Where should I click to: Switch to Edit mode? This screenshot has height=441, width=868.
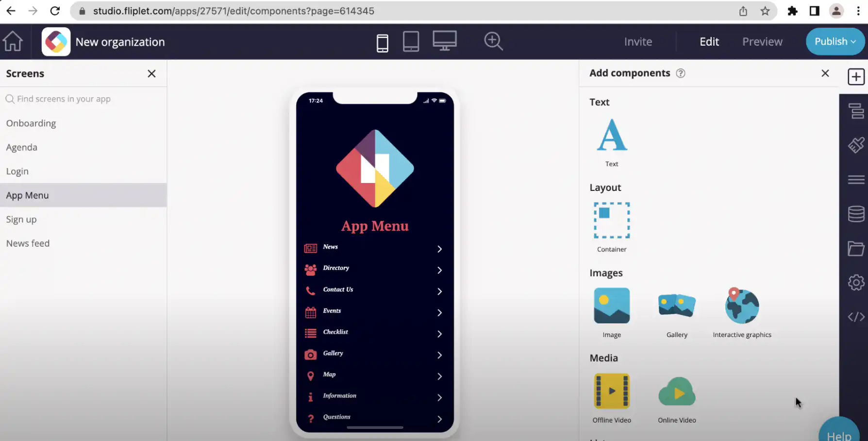[709, 42]
